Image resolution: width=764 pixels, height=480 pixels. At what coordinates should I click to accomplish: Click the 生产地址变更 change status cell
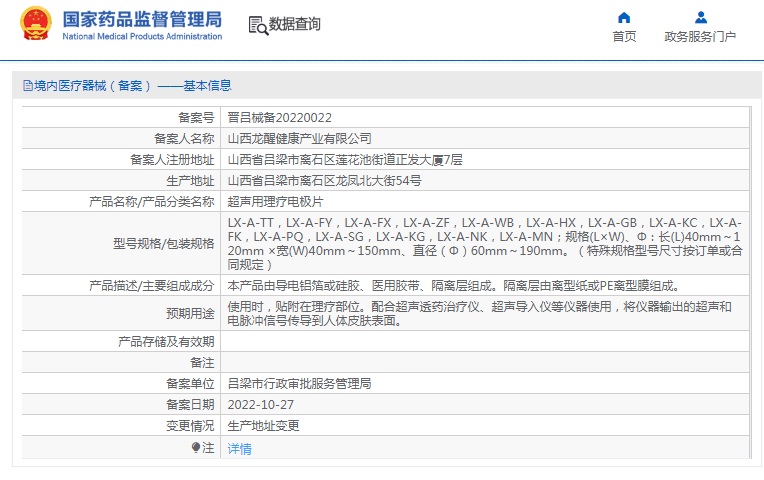[263, 425]
